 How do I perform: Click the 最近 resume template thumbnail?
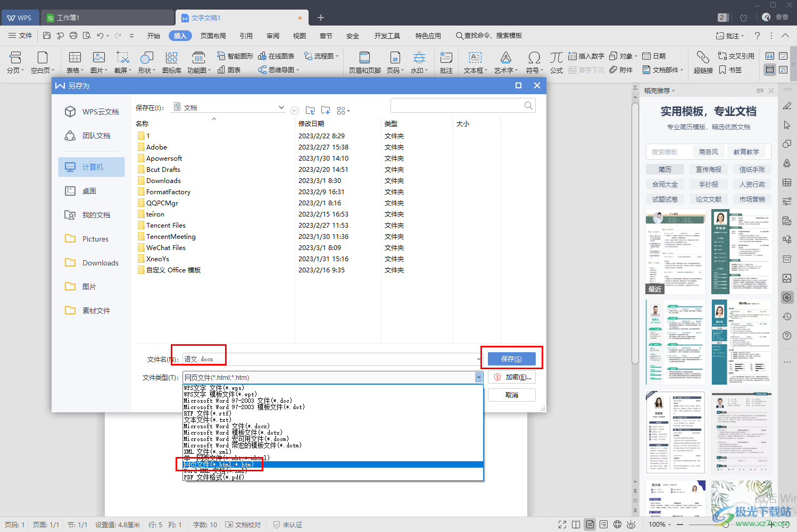[x=676, y=251]
